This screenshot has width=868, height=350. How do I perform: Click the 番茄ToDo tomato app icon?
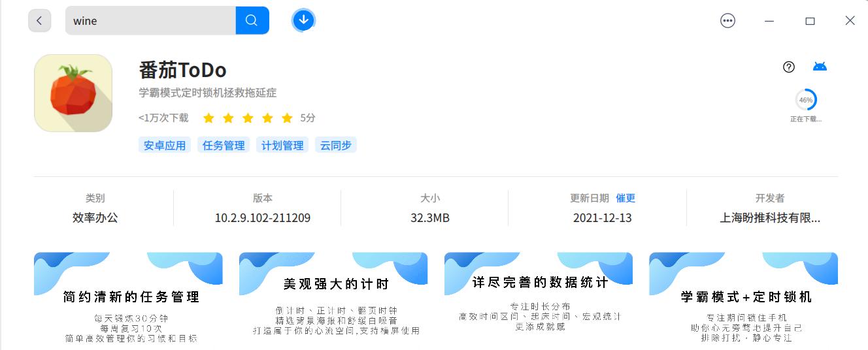[73, 93]
